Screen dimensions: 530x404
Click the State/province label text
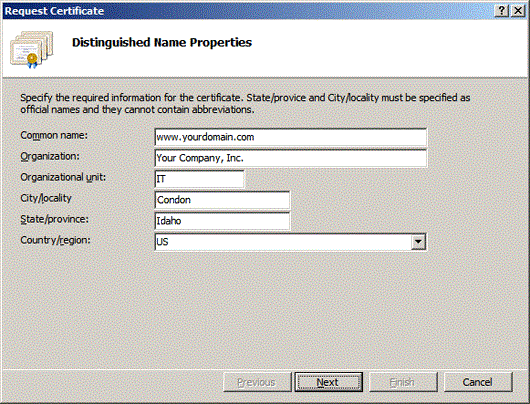coord(54,219)
